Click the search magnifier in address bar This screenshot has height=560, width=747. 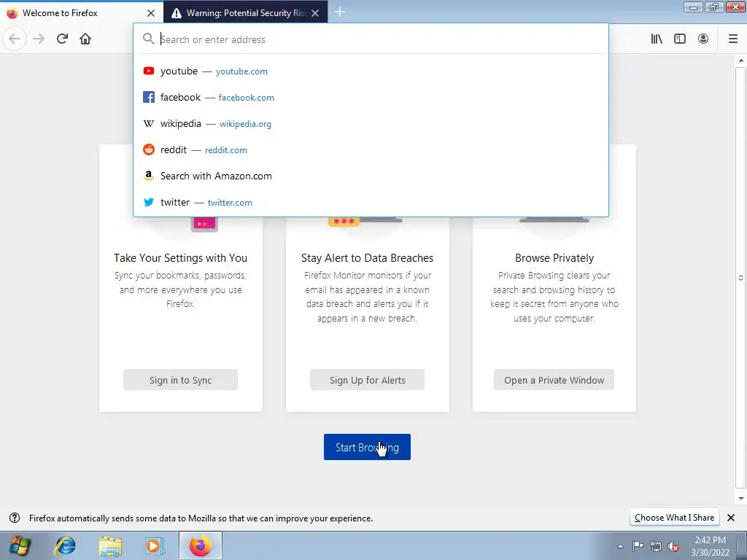coord(149,39)
